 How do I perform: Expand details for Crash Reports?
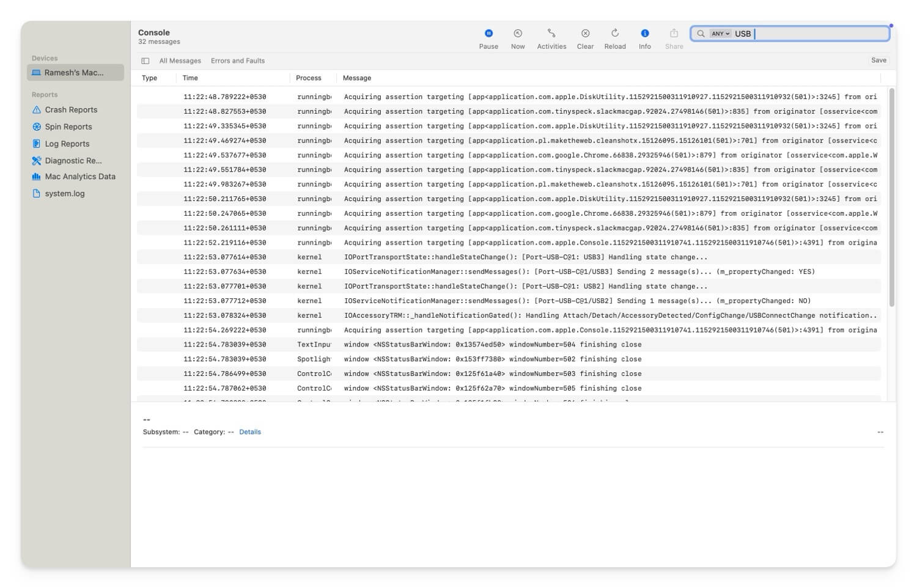click(x=70, y=109)
